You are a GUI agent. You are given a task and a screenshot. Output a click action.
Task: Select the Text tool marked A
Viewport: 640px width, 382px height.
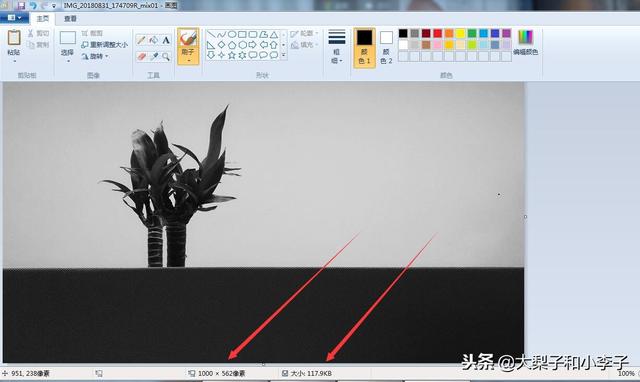click(166, 40)
